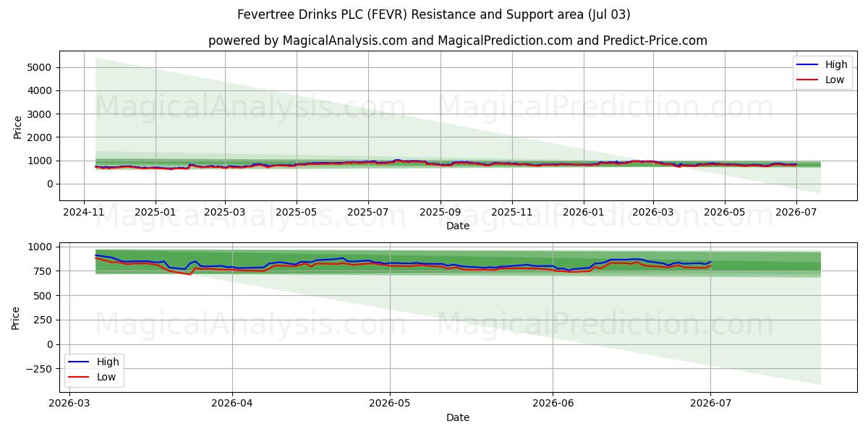868x434 pixels.
Task: Click the '2026-07' tick on the upper chart
Action: click(796, 212)
